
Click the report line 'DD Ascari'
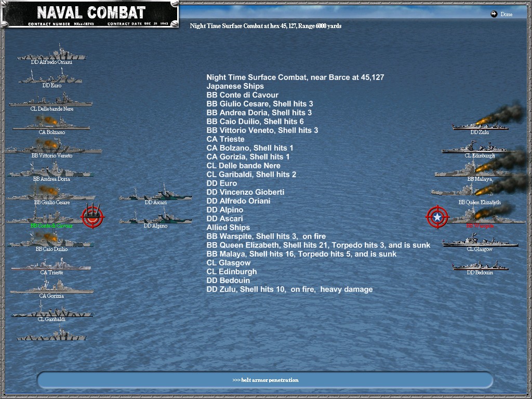[x=224, y=219]
